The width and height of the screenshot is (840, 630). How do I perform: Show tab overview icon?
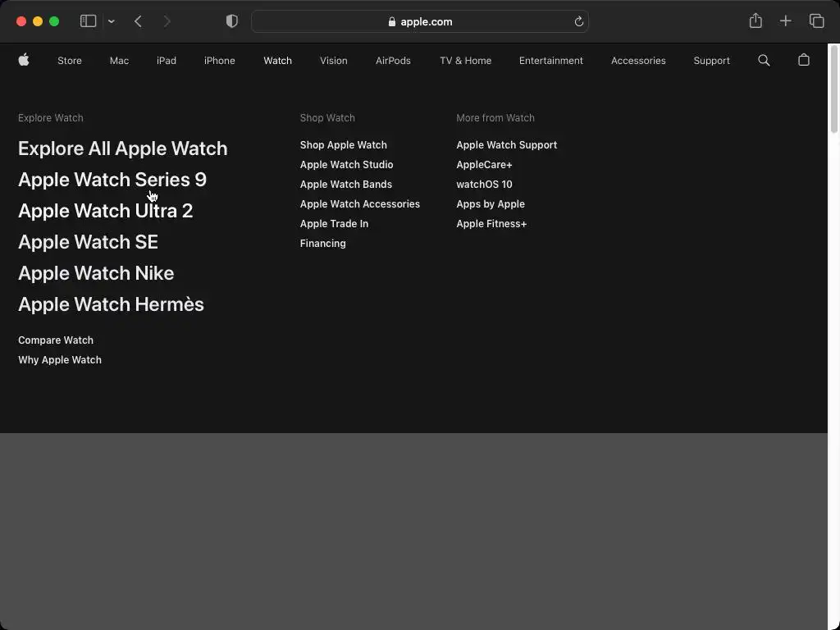click(816, 21)
